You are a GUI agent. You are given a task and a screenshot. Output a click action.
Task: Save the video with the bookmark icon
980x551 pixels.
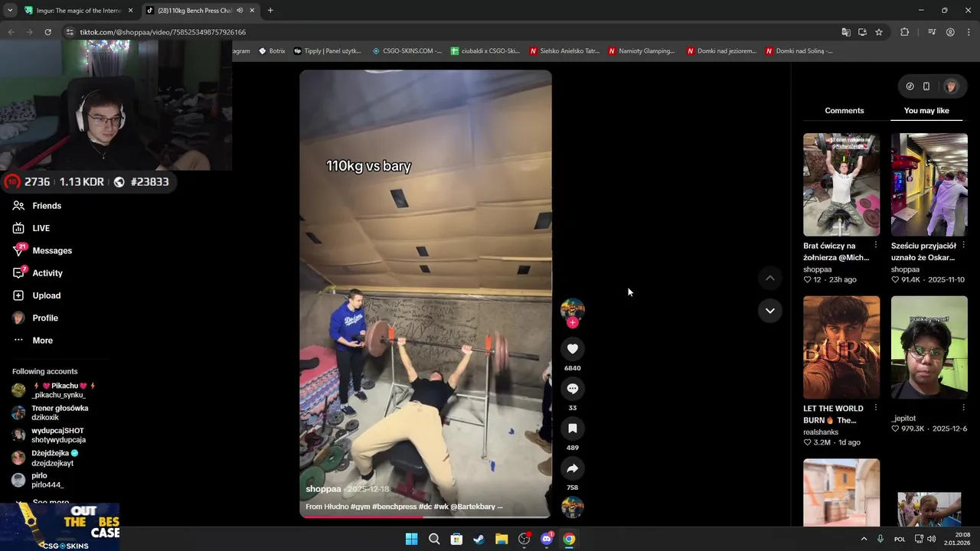tap(572, 429)
